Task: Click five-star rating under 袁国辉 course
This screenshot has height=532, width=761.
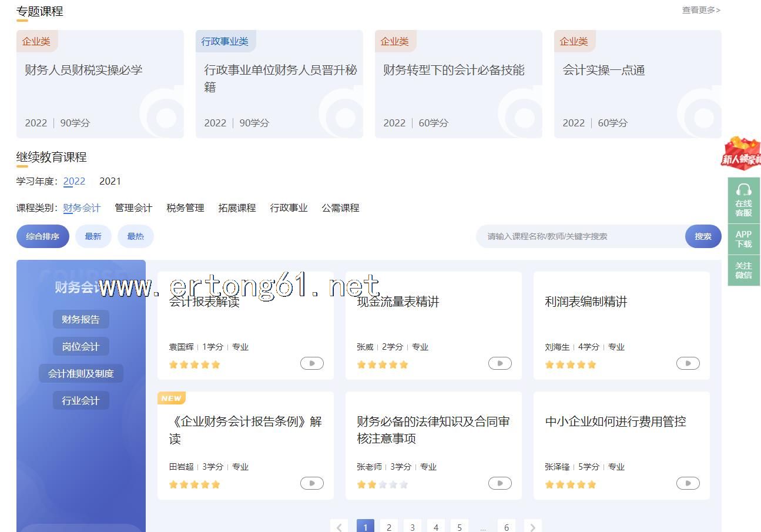Action: coord(195,364)
